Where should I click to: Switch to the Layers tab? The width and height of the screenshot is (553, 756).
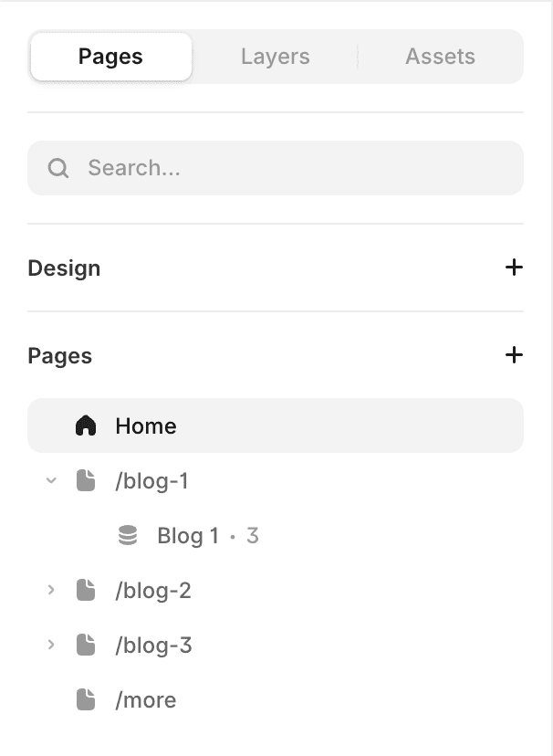(x=275, y=57)
